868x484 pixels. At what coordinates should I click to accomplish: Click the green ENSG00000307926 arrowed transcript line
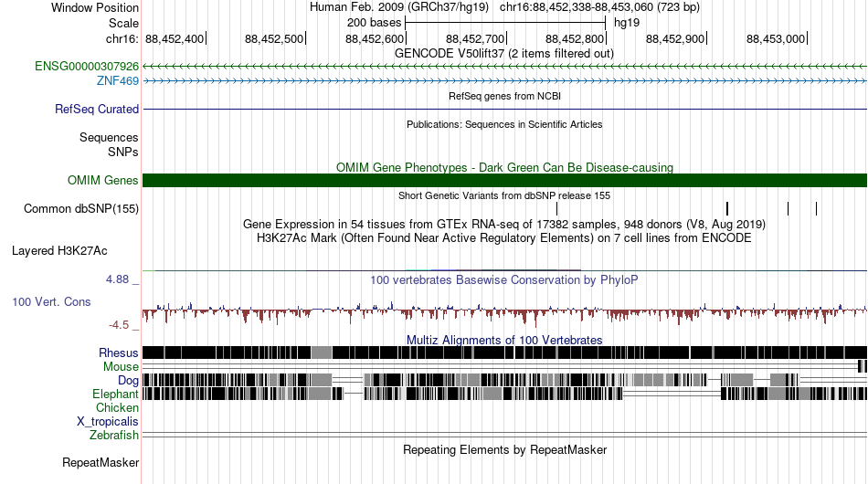point(505,67)
